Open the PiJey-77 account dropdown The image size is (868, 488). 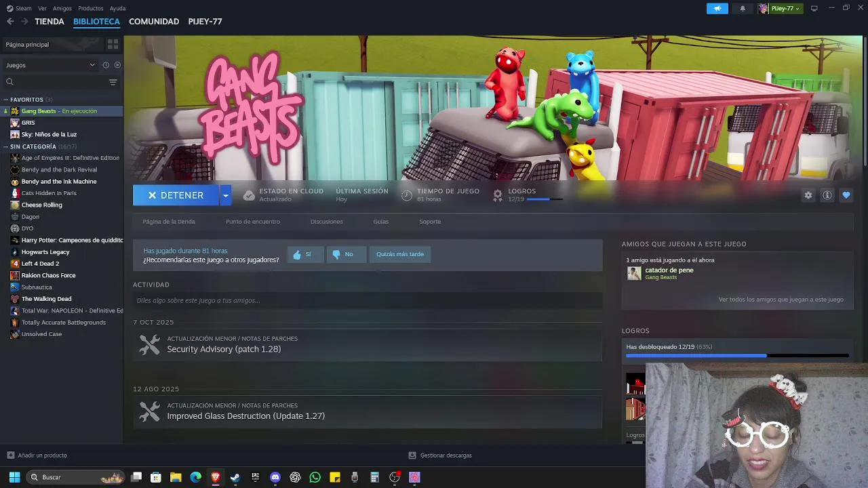coord(781,8)
